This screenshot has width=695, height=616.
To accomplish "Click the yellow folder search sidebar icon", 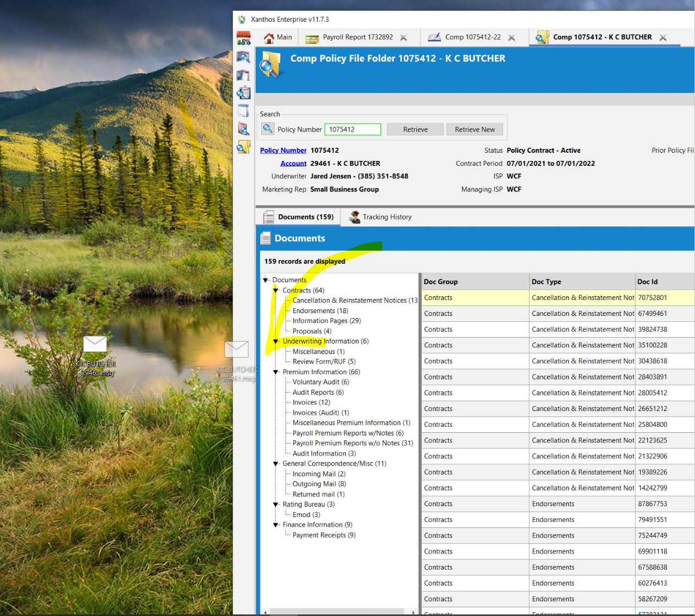I will [x=244, y=147].
